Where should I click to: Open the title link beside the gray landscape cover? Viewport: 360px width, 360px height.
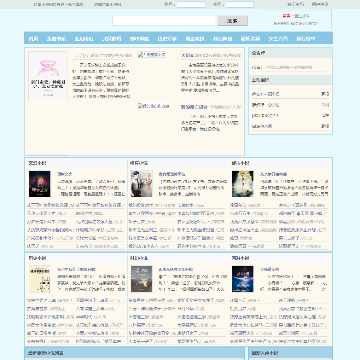click(x=176, y=269)
